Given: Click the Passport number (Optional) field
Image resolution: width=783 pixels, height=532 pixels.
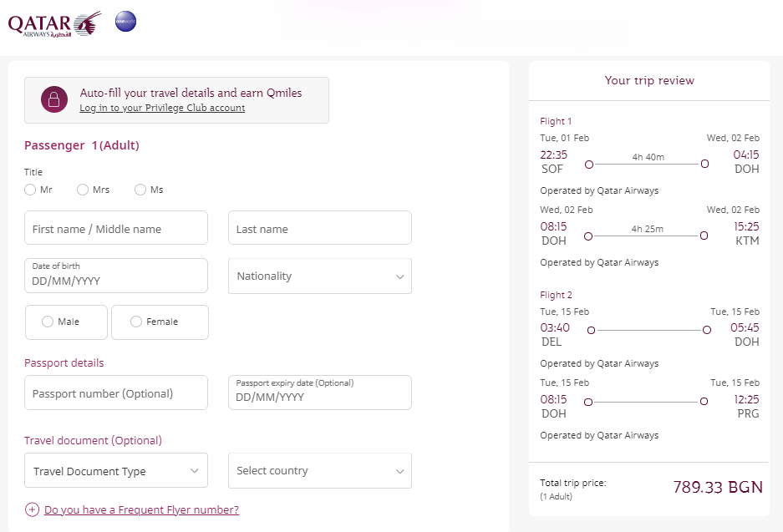Looking at the screenshot, I should [116, 393].
